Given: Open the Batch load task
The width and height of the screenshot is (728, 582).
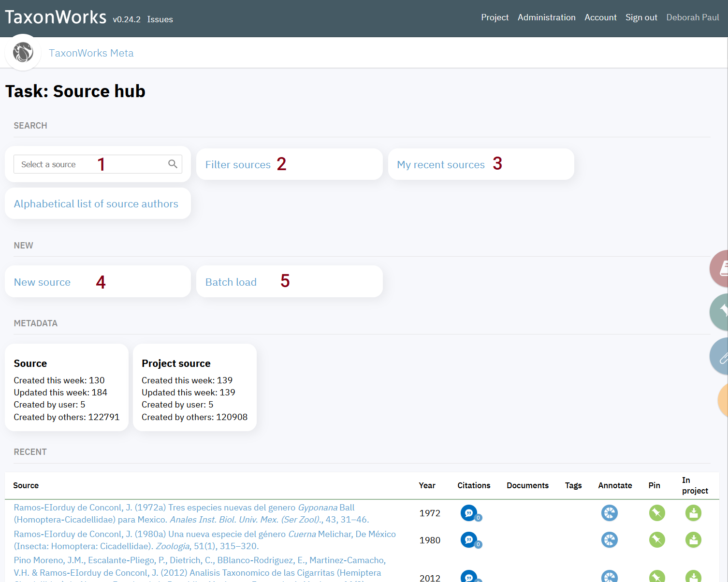Looking at the screenshot, I should pos(231,282).
